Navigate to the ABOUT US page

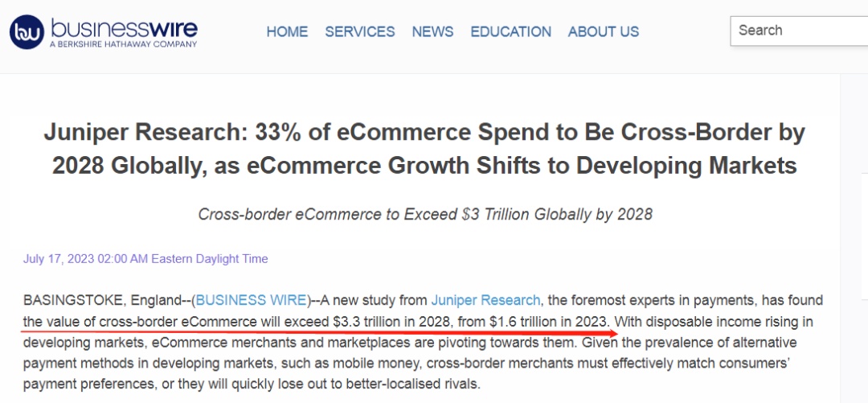click(604, 32)
